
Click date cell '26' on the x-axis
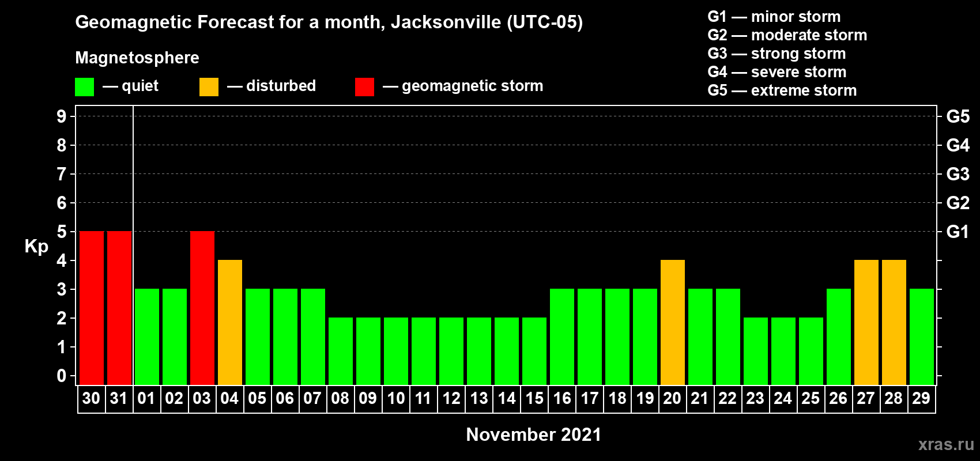pyautogui.click(x=839, y=399)
